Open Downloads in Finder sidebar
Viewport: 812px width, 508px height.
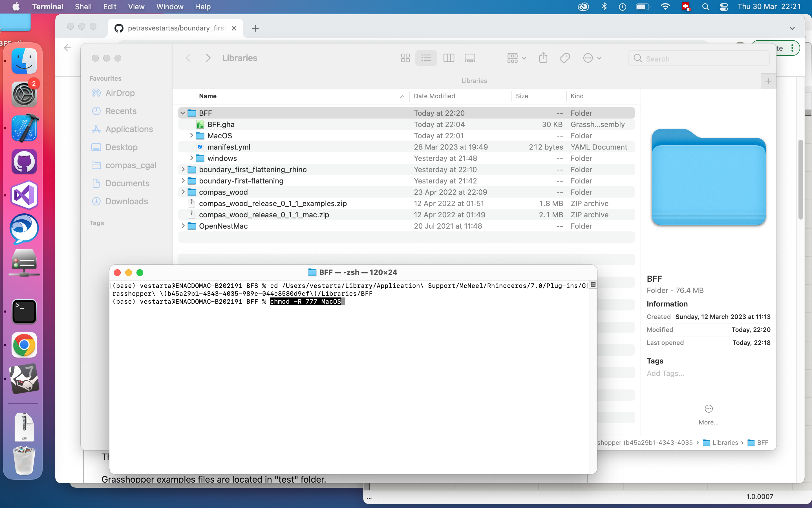[120, 201]
